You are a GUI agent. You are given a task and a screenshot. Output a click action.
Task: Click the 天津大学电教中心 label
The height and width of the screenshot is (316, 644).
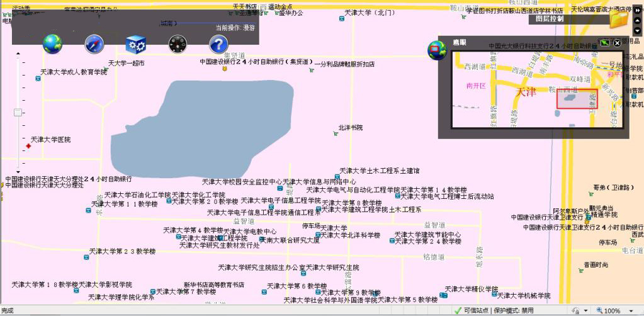coord(250,232)
